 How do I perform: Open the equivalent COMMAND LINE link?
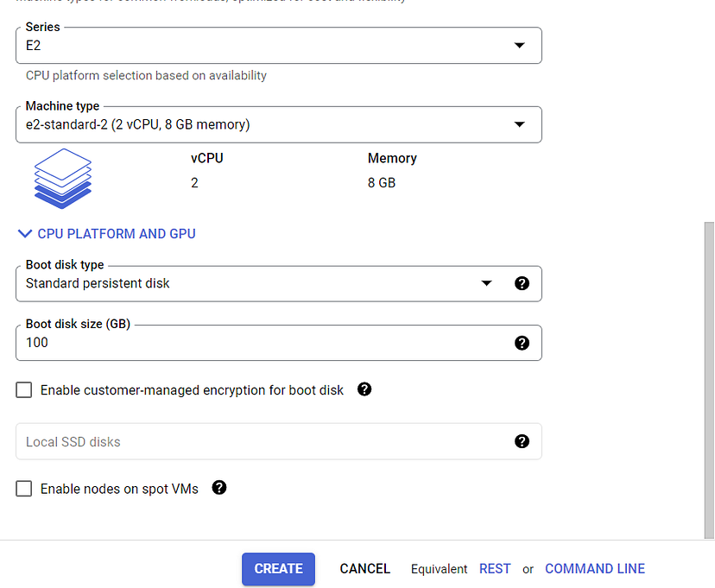[x=595, y=568]
